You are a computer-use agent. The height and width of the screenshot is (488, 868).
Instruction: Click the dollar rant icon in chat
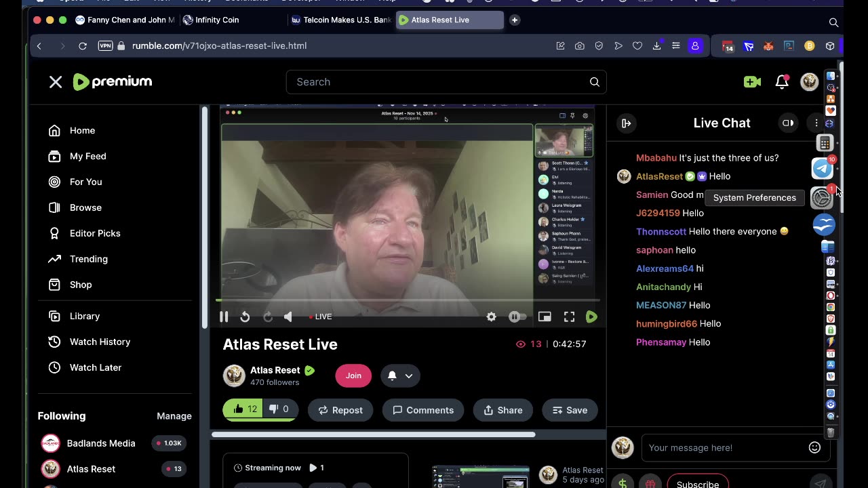tap(623, 483)
